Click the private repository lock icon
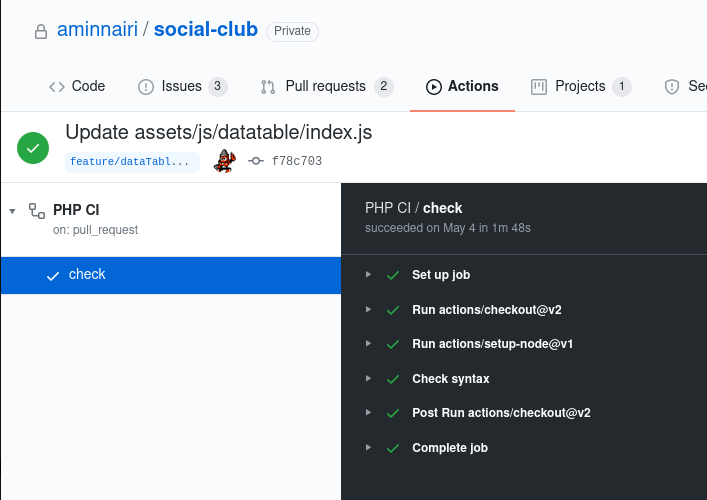Viewport: 707px width, 500px height. tap(41, 32)
